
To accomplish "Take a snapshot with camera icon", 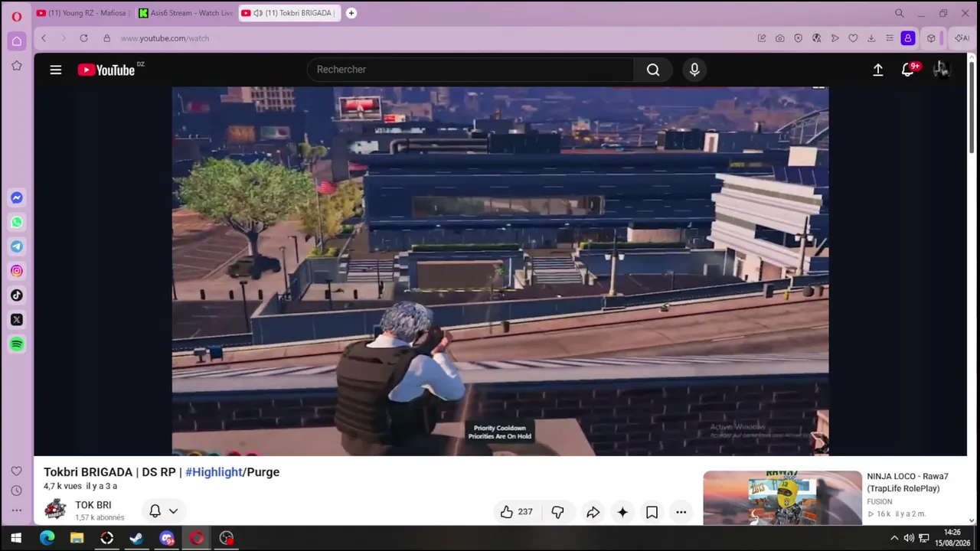I will (x=779, y=38).
